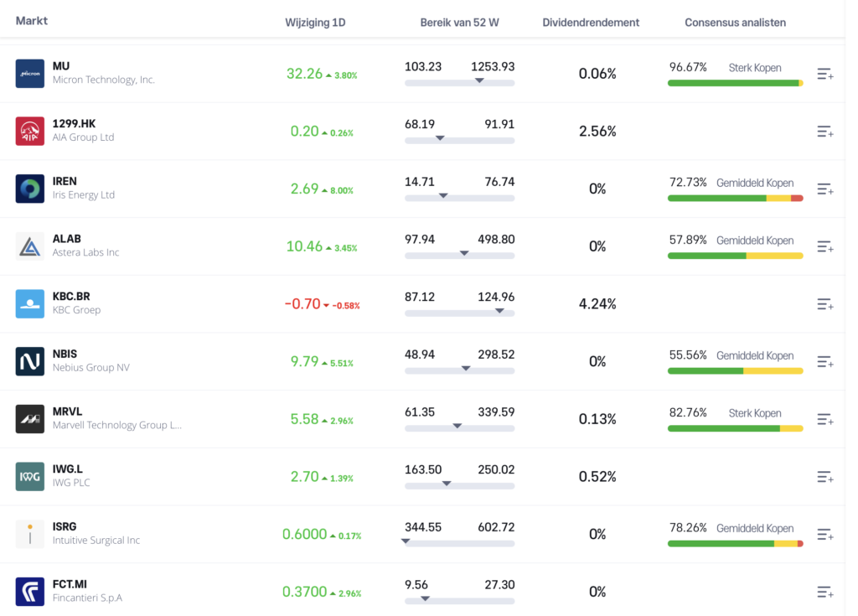Click the 0.13% dividend yield value
The image size is (858, 616).
597,419
